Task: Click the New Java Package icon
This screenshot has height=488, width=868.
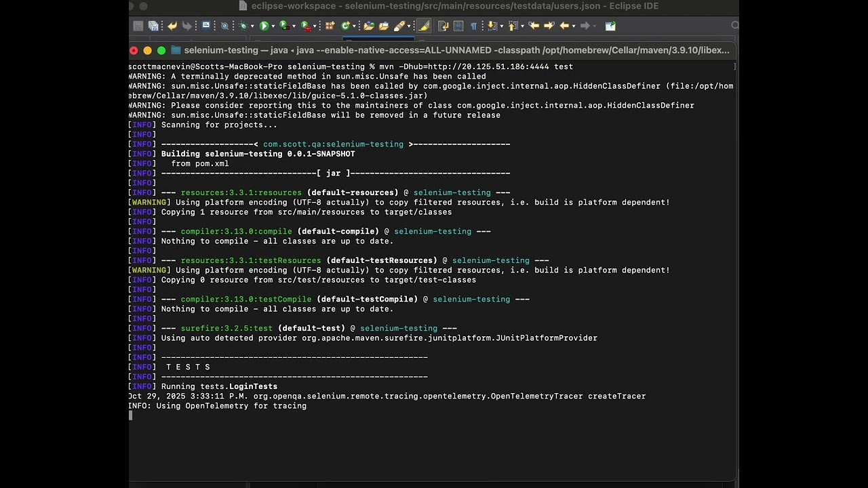Action: 330,26
